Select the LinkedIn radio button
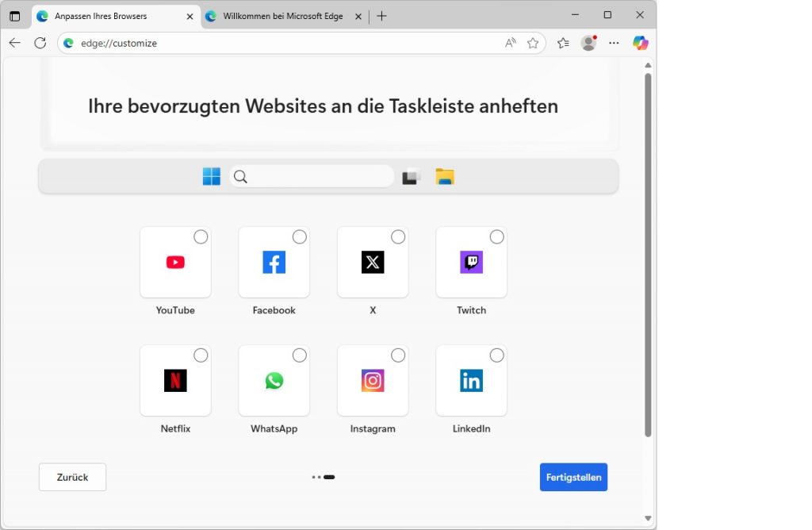 (x=496, y=355)
